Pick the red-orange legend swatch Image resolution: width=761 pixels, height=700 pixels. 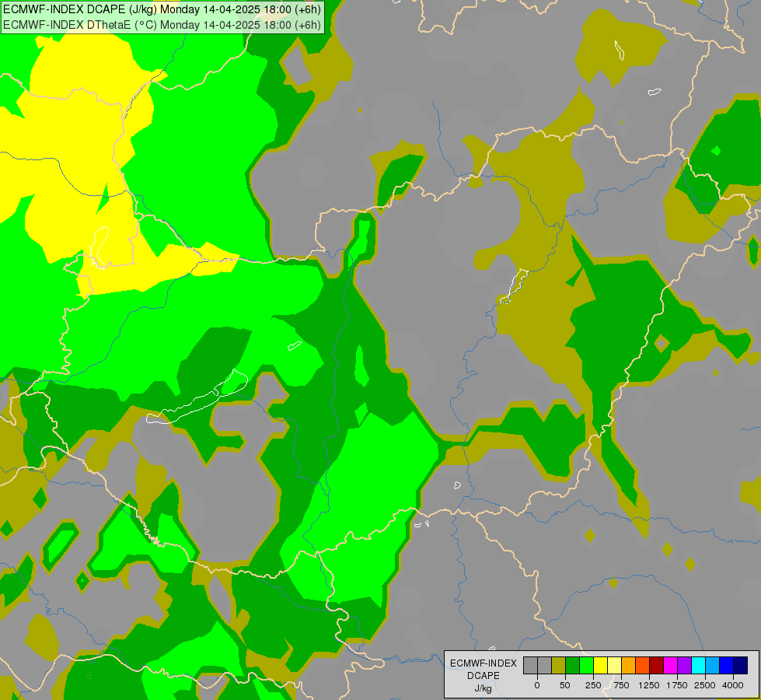coord(643,665)
